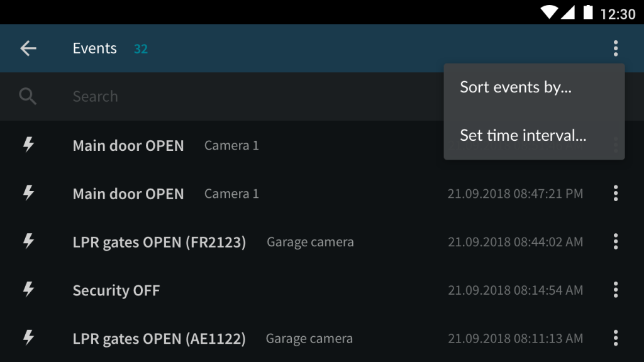Go back using the arrow icon

28,48
